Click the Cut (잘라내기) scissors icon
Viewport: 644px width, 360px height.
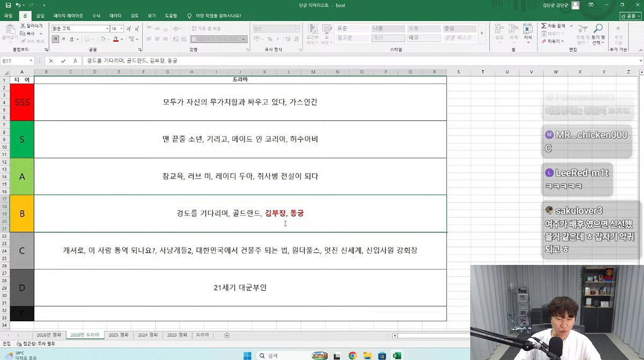click(x=23, y=25)
